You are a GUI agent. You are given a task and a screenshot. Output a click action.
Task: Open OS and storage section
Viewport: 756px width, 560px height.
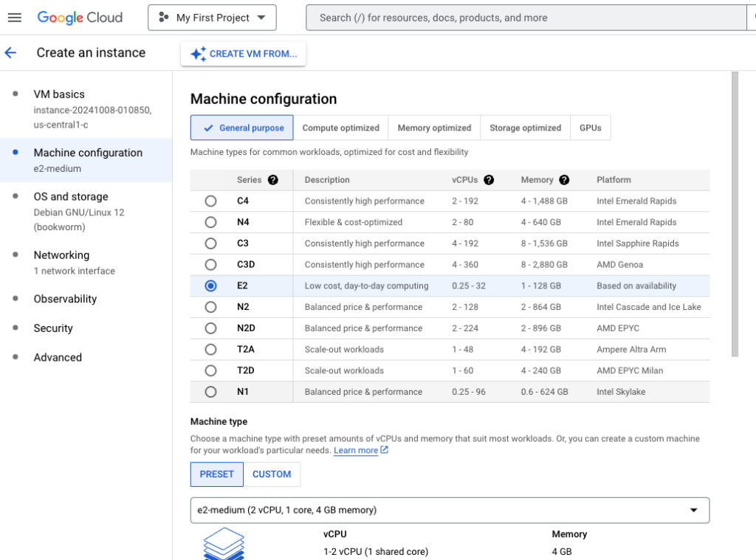pos(86,211)
